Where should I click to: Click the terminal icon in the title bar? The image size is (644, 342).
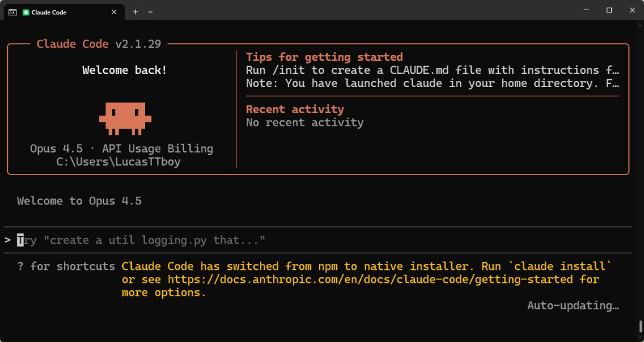[x=12, y=12]
